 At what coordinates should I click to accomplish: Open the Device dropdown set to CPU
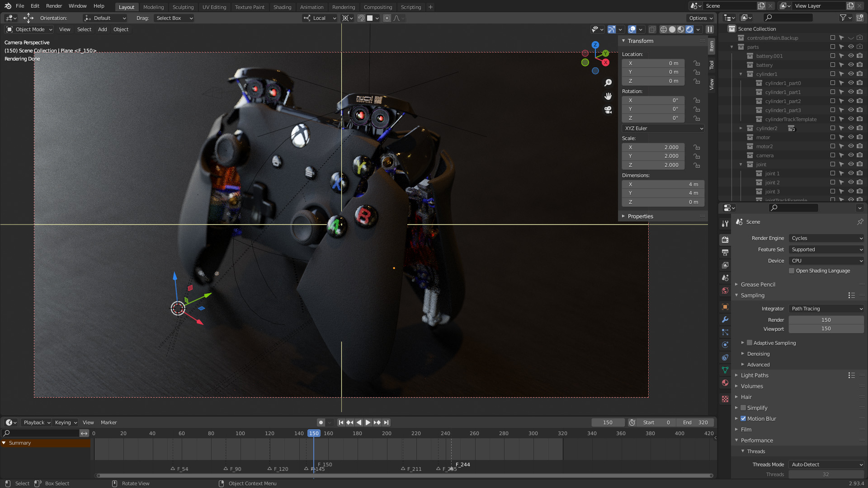[826, 261]
